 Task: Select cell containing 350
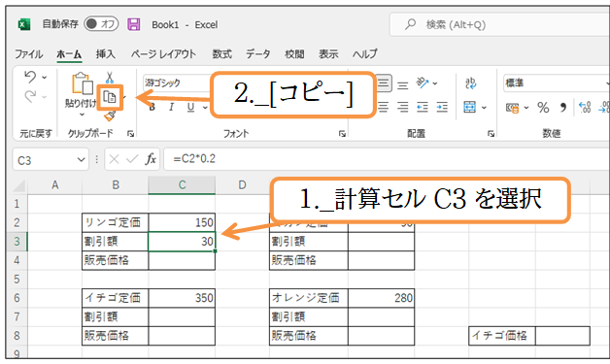[182, 298]
